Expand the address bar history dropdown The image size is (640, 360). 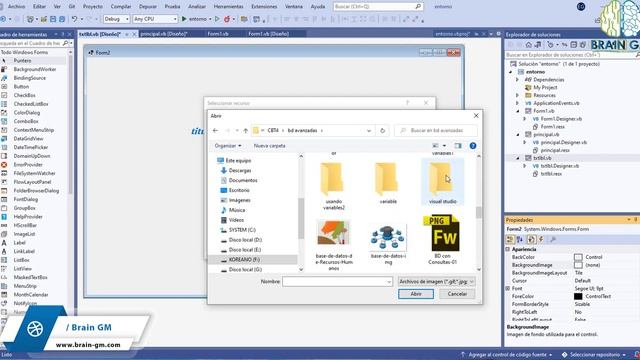[369, 131]
